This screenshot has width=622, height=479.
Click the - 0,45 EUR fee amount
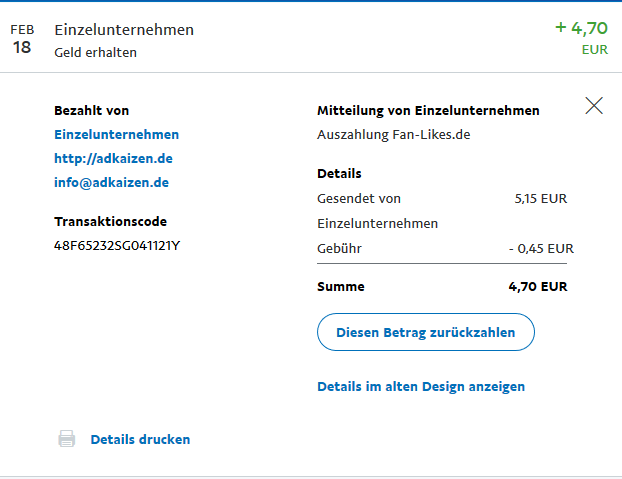[541, 248]
